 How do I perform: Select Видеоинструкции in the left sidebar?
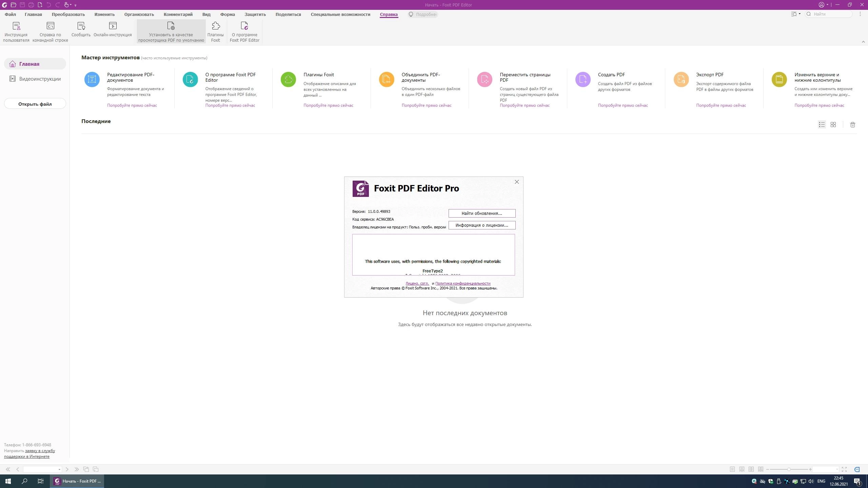[x=35, y=79]
